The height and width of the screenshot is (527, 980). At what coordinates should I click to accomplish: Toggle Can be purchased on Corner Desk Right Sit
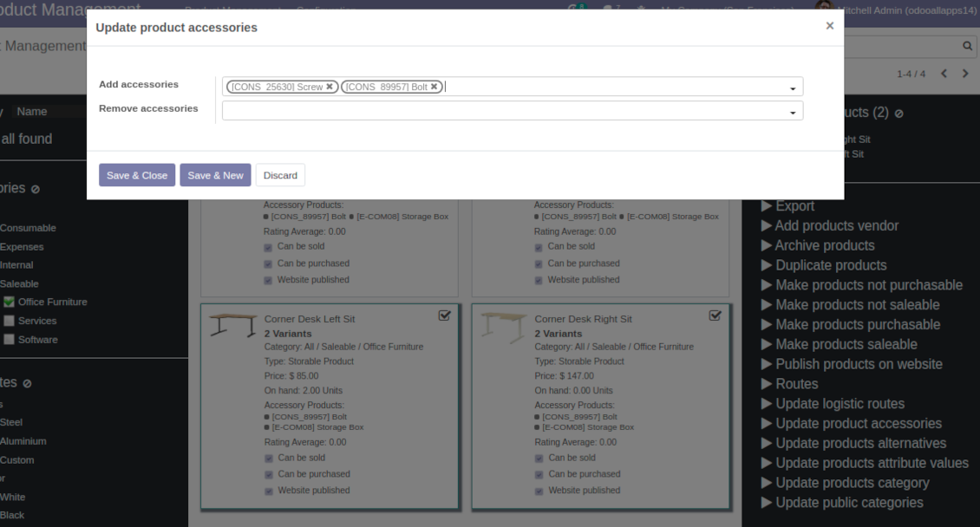click(539, 474)
